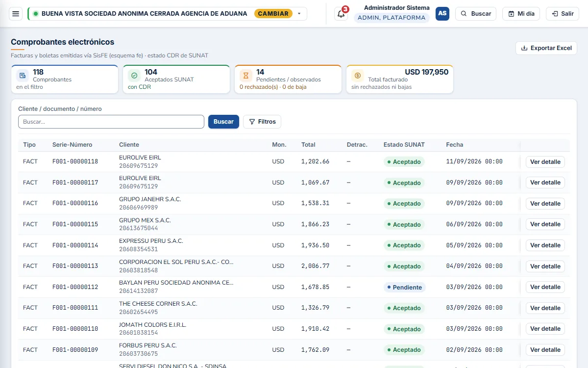The height and width of the screenshot is (368, 588).
Task: Select the Fecha column header
Action: point(455,145)
